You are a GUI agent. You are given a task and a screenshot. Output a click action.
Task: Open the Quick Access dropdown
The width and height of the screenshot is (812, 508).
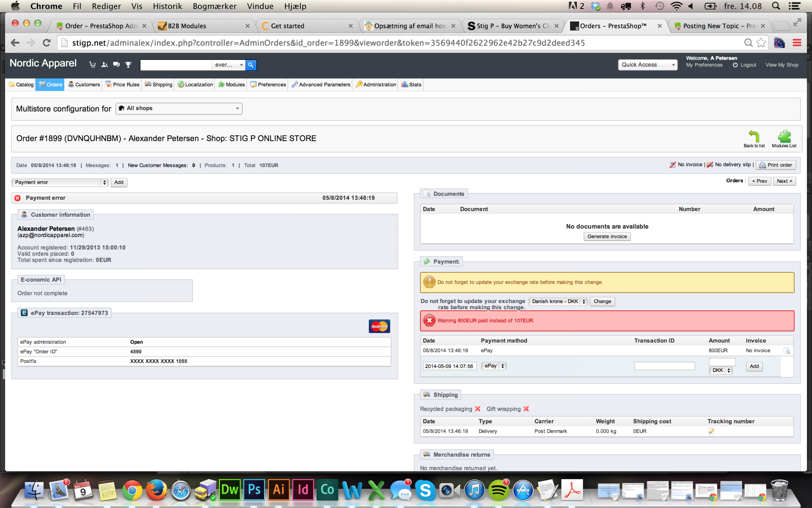[x=647, y=65]
